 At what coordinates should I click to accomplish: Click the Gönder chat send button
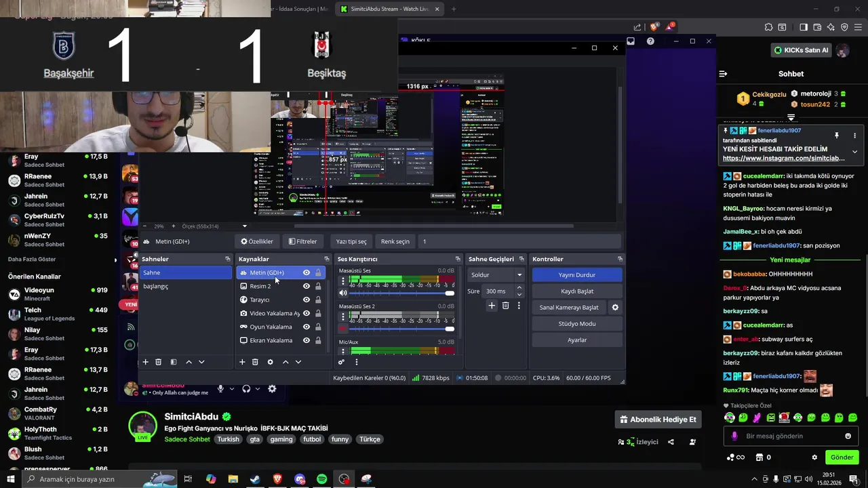pyautogui.click(x=842, y=457)
